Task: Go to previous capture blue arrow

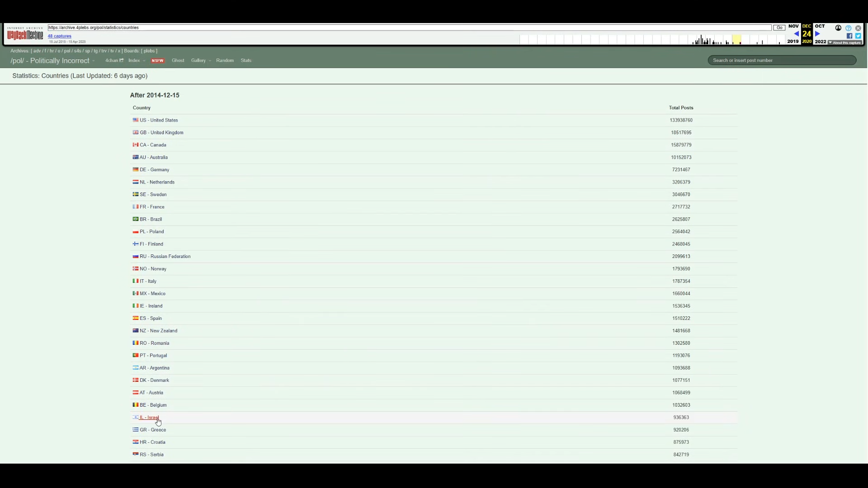Action: [796, 34]
